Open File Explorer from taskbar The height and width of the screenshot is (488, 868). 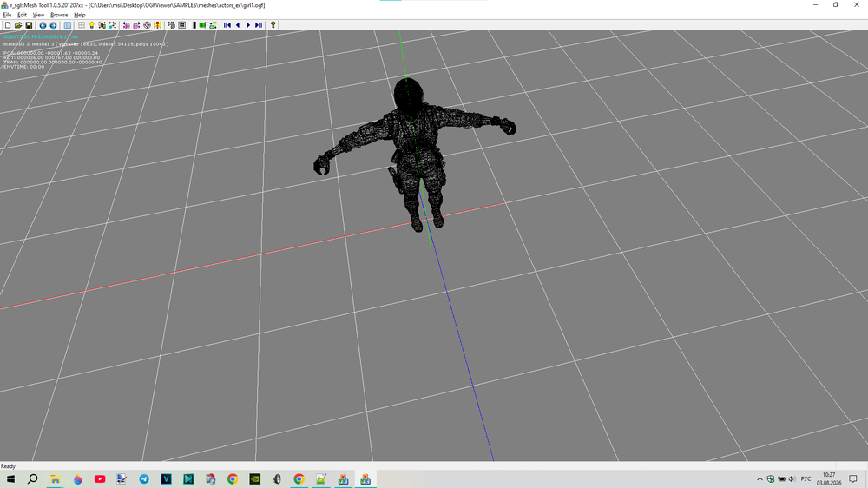tap(56, 479)
